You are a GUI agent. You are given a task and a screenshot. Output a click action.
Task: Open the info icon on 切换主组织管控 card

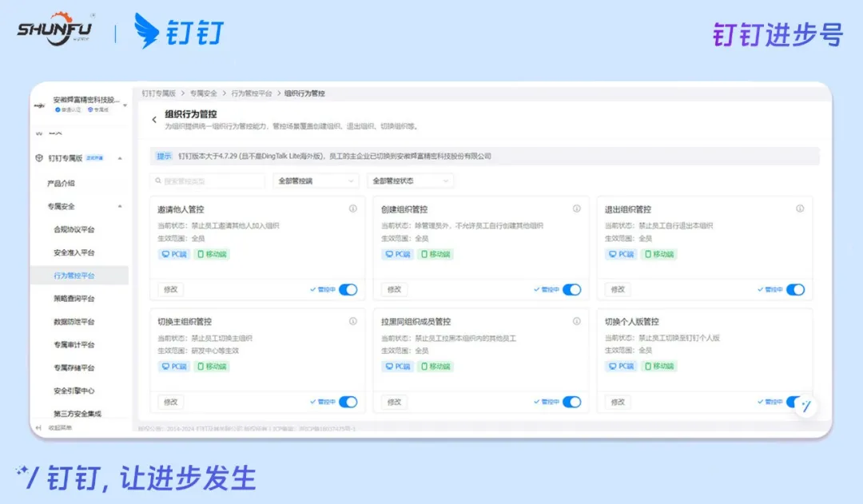point(353,321)
